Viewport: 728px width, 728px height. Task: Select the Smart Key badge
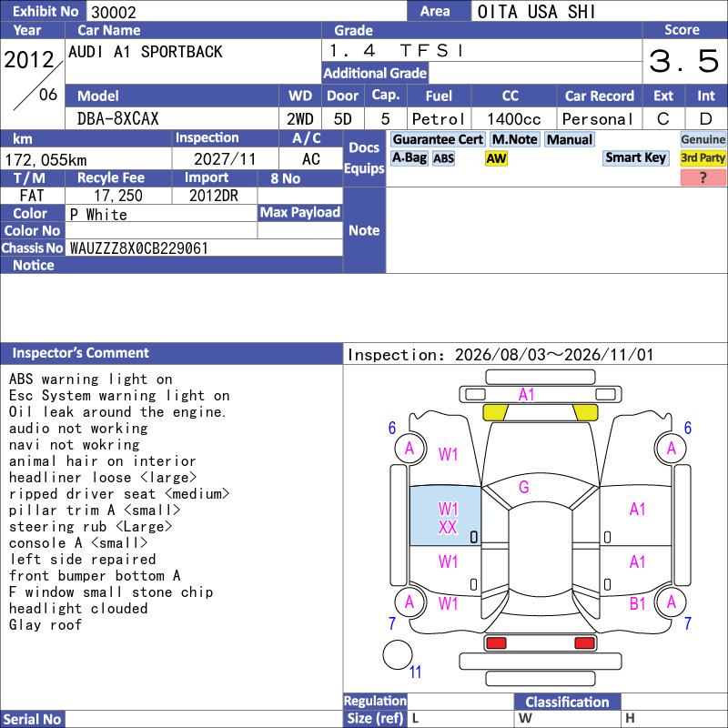(635, 157)
